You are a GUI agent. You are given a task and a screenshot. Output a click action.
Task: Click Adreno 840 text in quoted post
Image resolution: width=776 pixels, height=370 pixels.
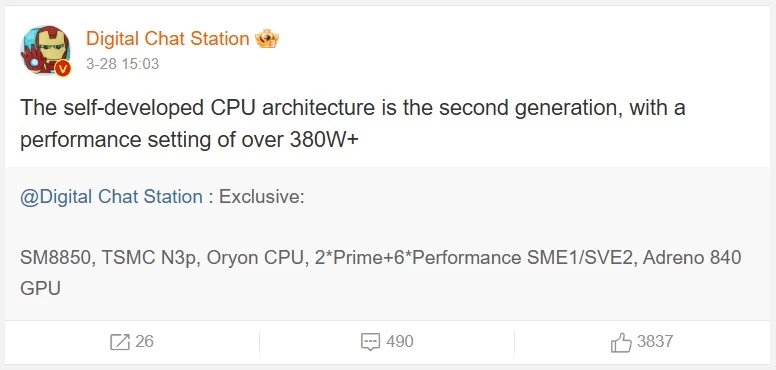(x=692, y=258)
